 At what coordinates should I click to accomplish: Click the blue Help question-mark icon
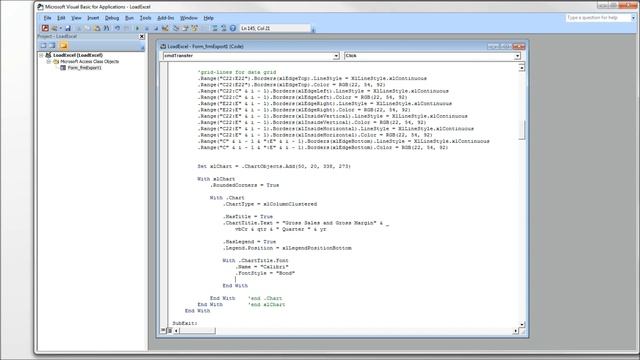pos(233,28)
